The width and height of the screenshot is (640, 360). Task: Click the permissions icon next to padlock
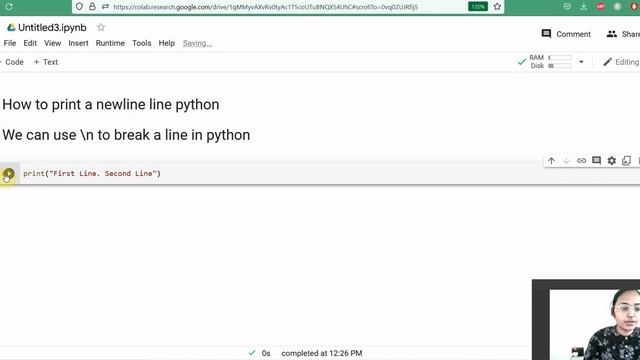pos(105,7)
